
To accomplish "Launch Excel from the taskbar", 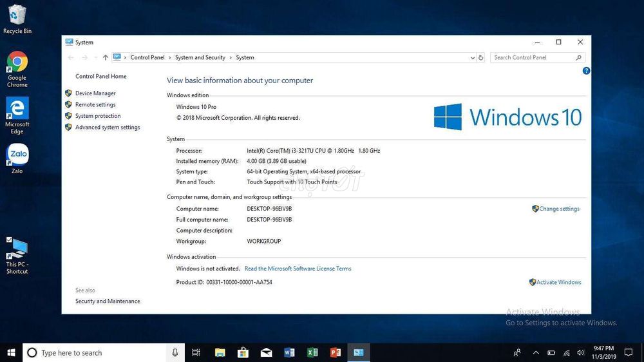I will [x=312, y=352].
